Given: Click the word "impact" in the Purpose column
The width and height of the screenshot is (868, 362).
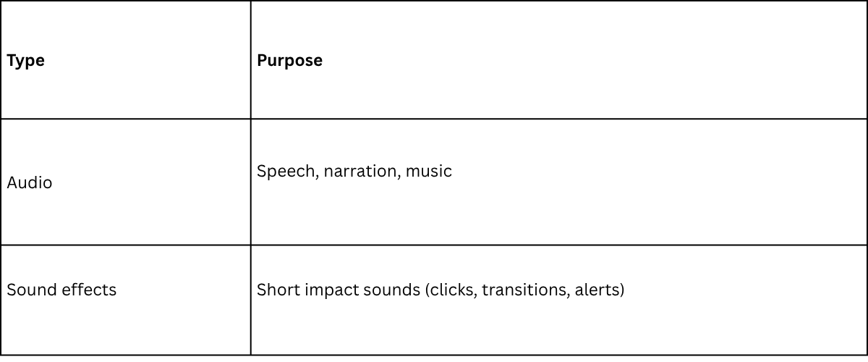Looking at the screenshot, I should [323, 290].
